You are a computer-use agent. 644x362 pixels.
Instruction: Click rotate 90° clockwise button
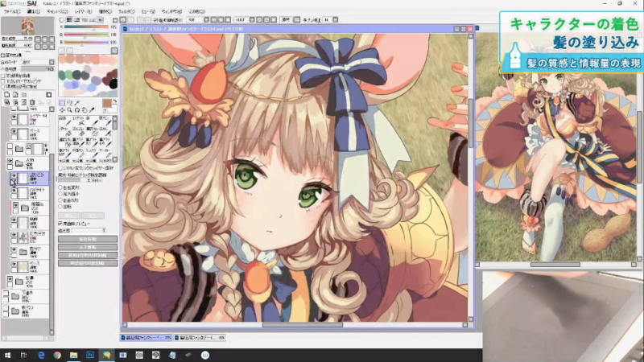tap(88, 263)
